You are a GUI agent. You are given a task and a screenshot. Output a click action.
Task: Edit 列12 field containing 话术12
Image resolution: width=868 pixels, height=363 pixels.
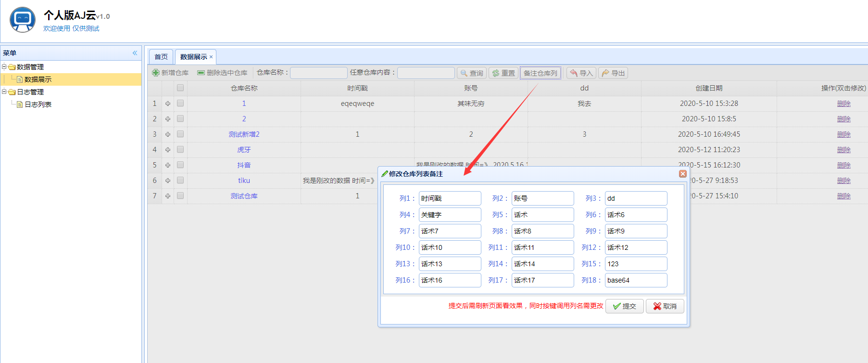pyautogui.click(x=636, y=247)
